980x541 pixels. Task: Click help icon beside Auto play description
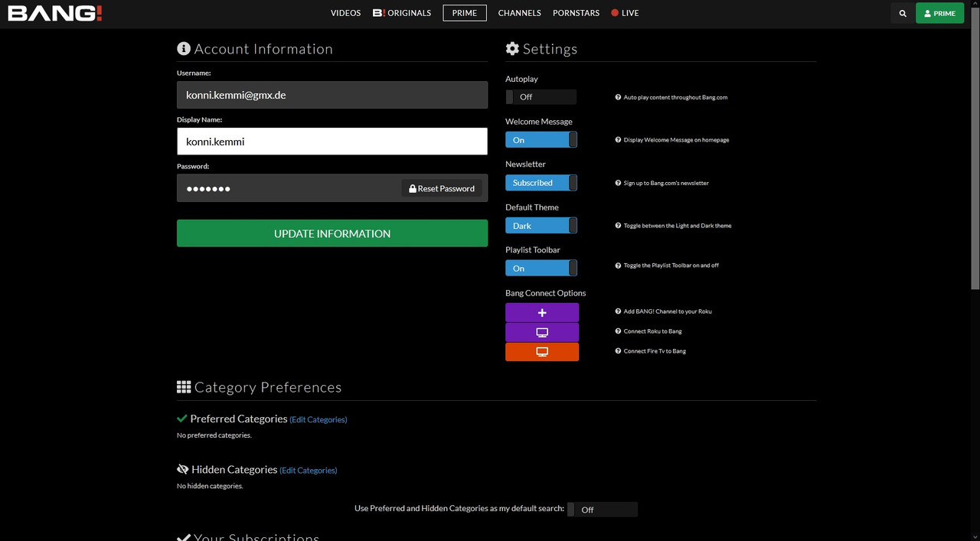coord(618,97)
